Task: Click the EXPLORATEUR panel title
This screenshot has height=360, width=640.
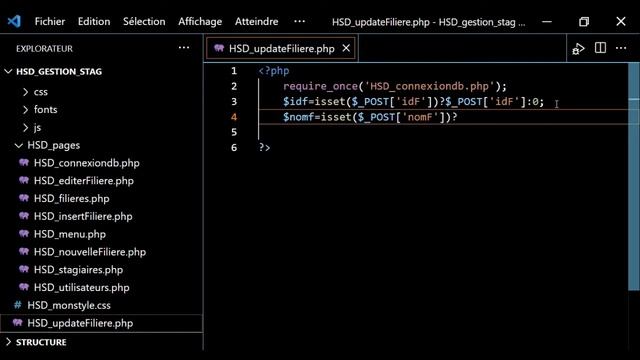Action: (x=44, y=49)
